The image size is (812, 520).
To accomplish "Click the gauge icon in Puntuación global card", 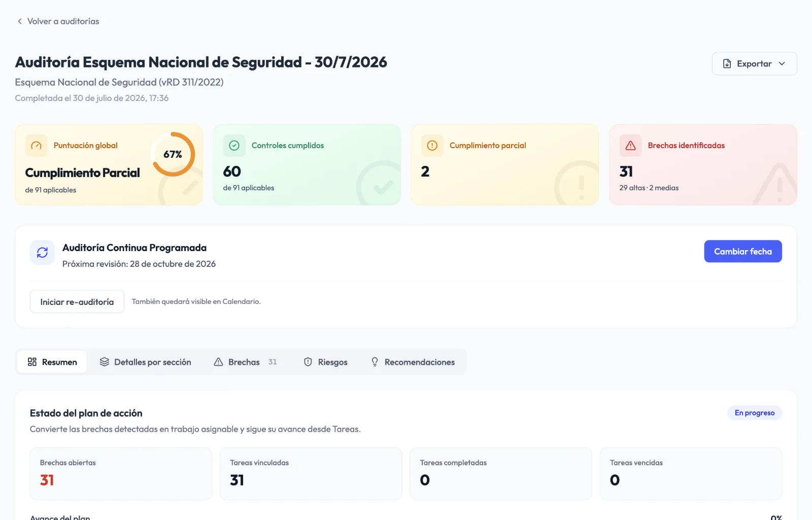I will (36, 146).
